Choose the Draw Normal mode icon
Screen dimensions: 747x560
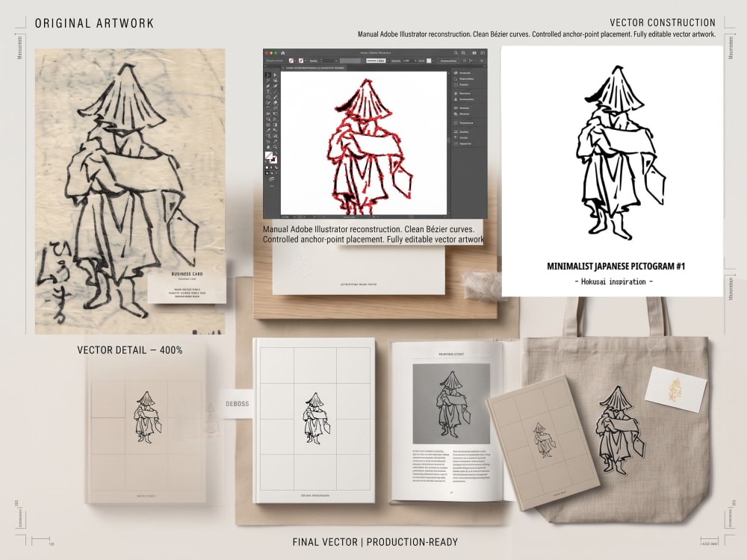click(x=267, y=173)
